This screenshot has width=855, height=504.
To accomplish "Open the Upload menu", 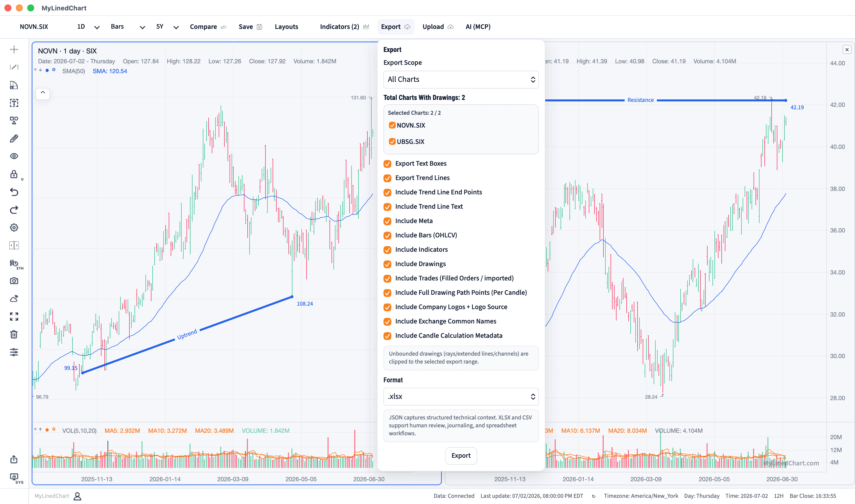I will [438, 27].
